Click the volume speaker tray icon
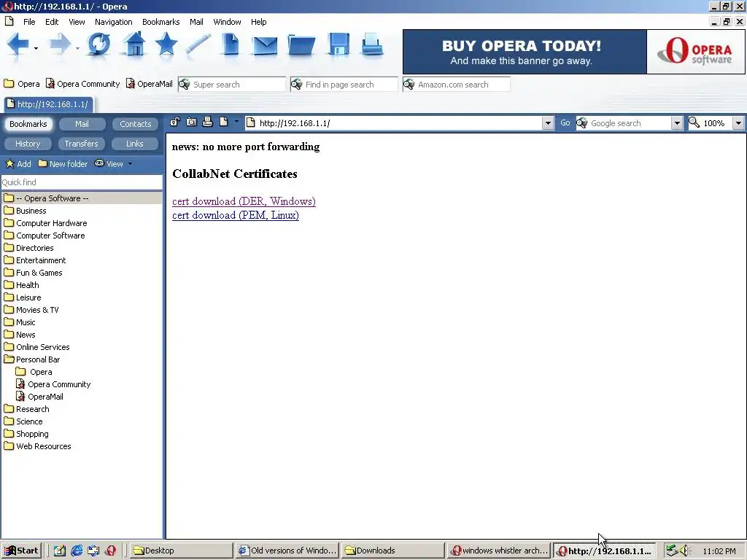Screen dimensions: 747x560 click(686, 551)
